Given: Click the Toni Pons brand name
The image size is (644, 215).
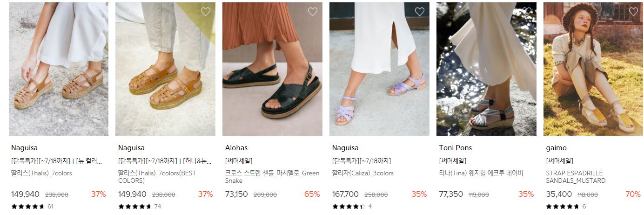Looking at the screenshot, I should [456, 148].
